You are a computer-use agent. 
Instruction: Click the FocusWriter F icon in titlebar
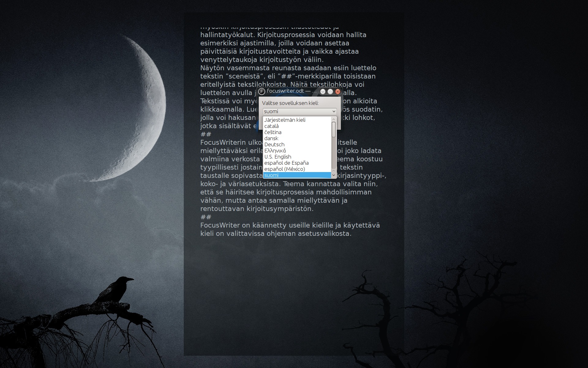(x=262, y=91)
